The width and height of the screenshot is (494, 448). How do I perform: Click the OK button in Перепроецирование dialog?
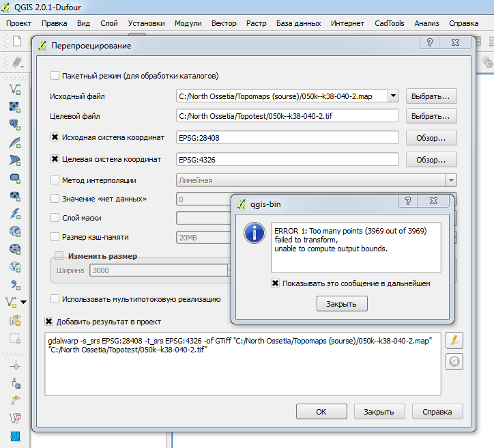click(x=321, y=411)
